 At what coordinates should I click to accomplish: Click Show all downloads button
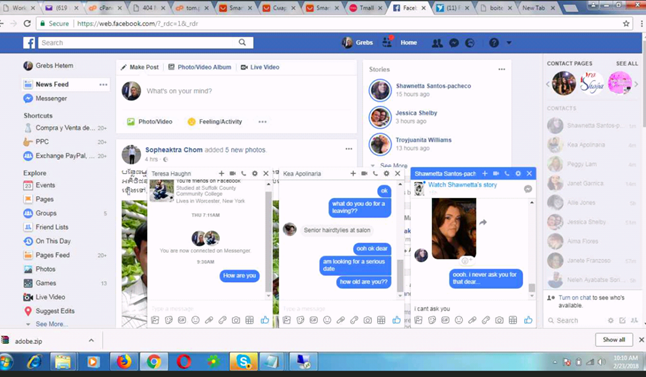(614, 340)
